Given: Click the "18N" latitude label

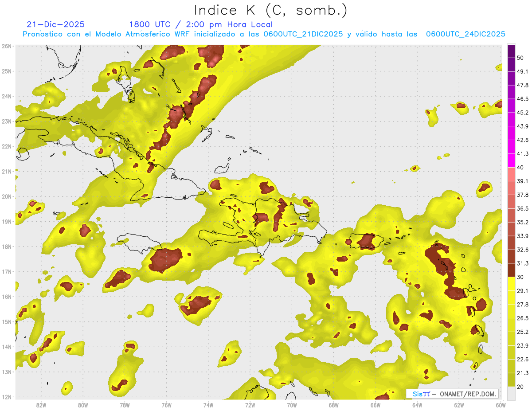Looking at the screenshot, I should [x=7, y=247].
